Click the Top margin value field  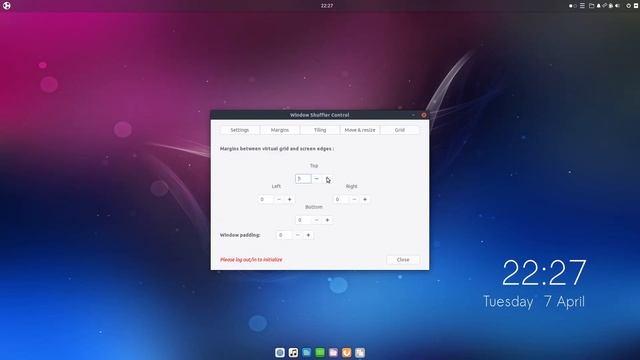303,179
